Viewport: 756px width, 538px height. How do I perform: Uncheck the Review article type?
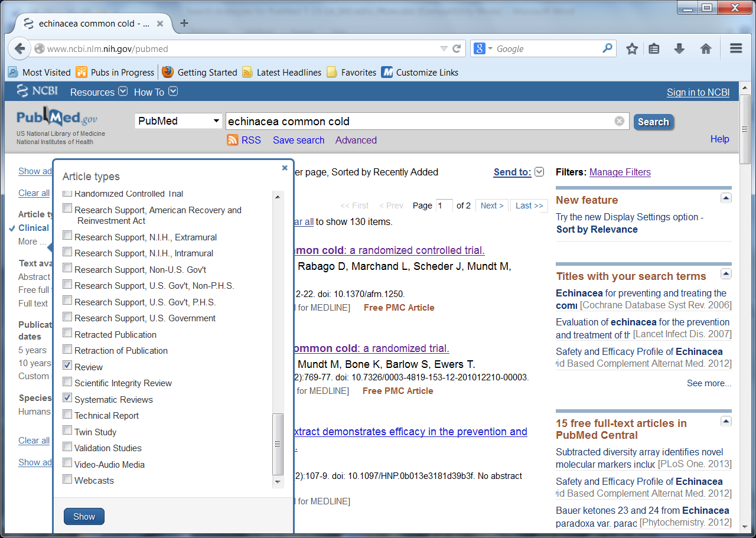[68, 366]
